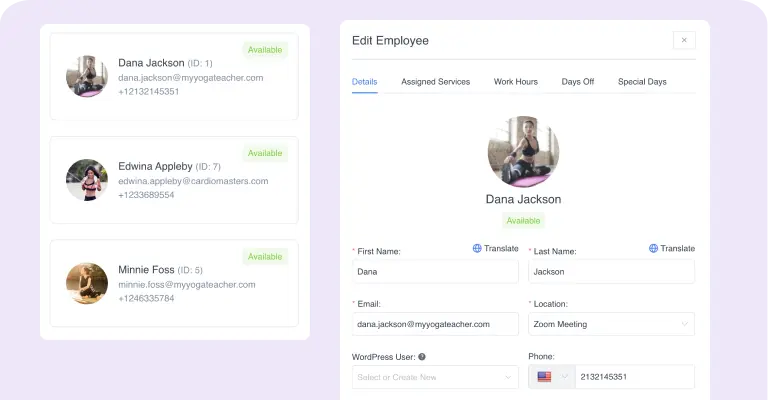Click Translate link for First Name
This screenshot has width=768, height=400.
pyautogui.click(x=501, y=248)
